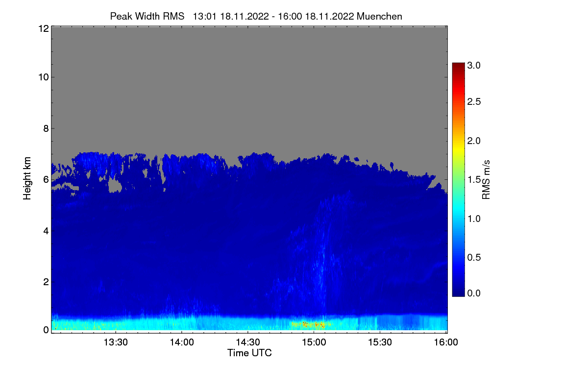This screenshot has height=392, width=588.
Task: Click the 14:30 time tick label
Action: click(248, 343)
